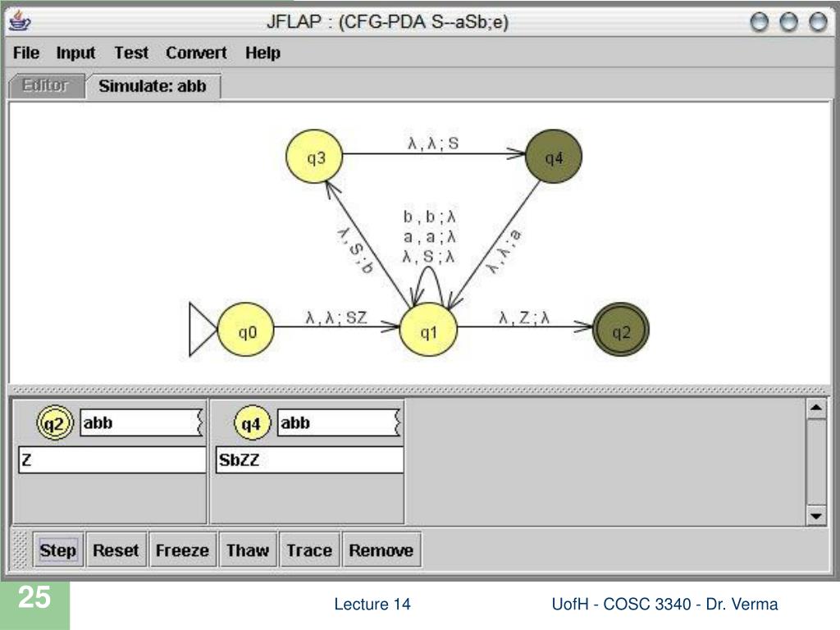Click transition label λ, λ; a
This screenshot has width=840, height=630.
click(x=504, y=251)
